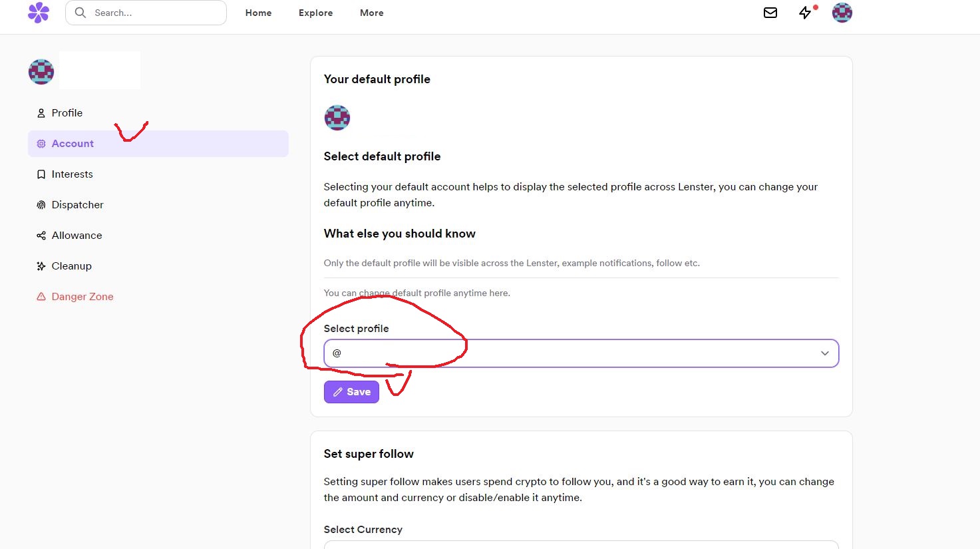Click the default profile avatar image

pos(337,118)
